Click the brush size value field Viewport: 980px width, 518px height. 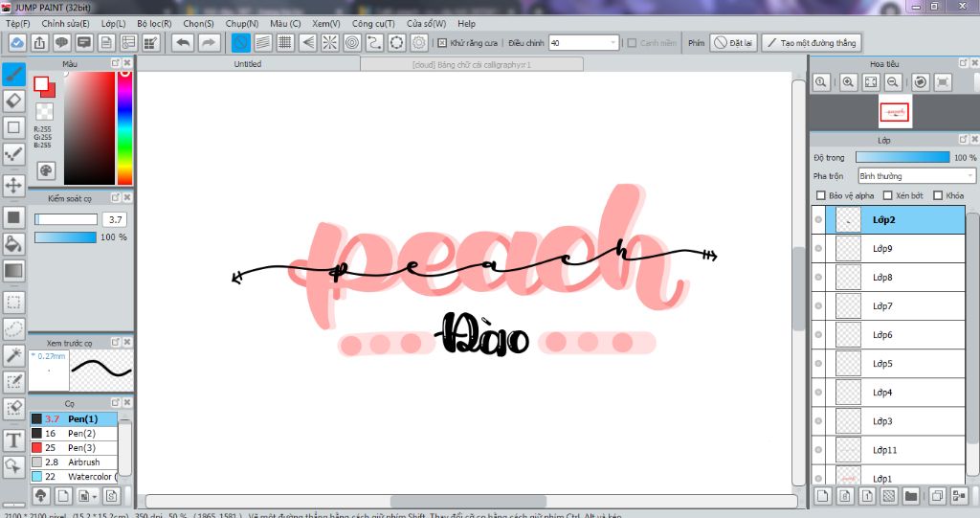[115, 219]
